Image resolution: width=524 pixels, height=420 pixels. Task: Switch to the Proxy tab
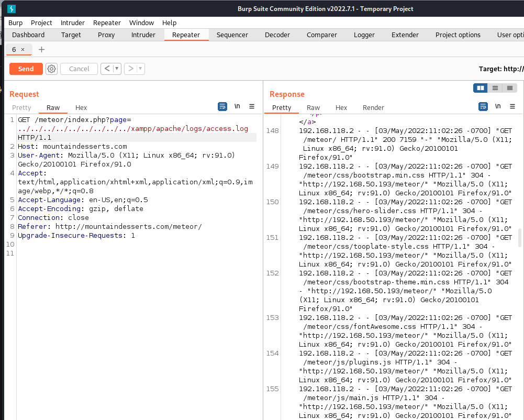(x=106, y=35)
